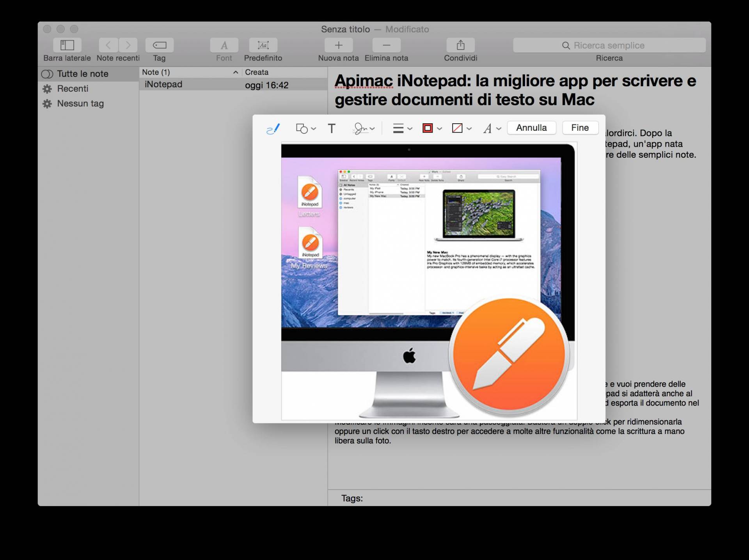Sort by the Creata column header
The image size is (749, 560).
[x=285, y=72]
